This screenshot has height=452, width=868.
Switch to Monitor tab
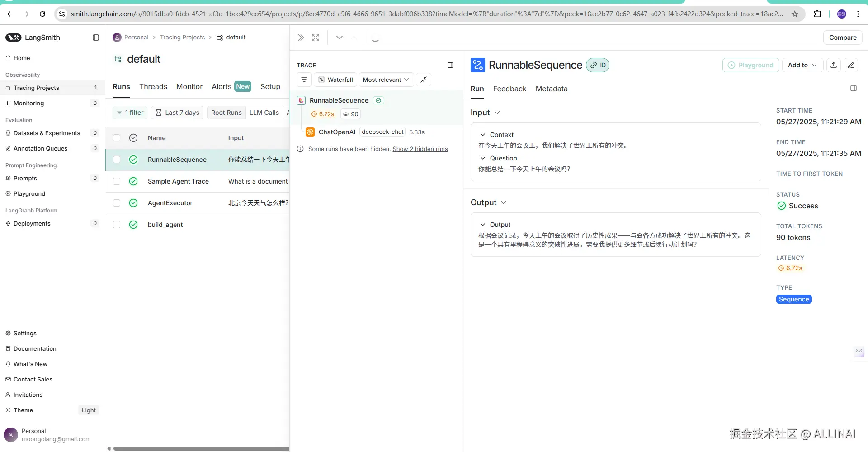pos(189,86)
